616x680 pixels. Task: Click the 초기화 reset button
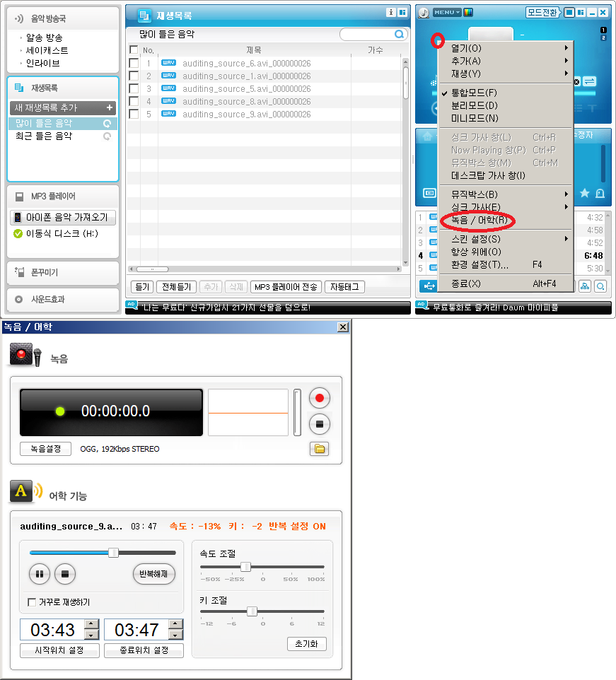(306, 644)
